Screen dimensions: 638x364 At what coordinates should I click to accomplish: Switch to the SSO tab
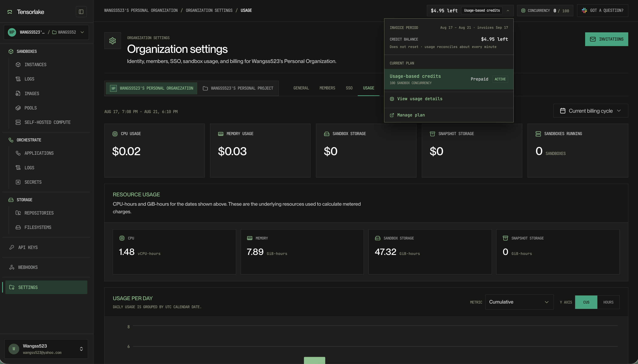pyautogui.click(x=349, y=88)
